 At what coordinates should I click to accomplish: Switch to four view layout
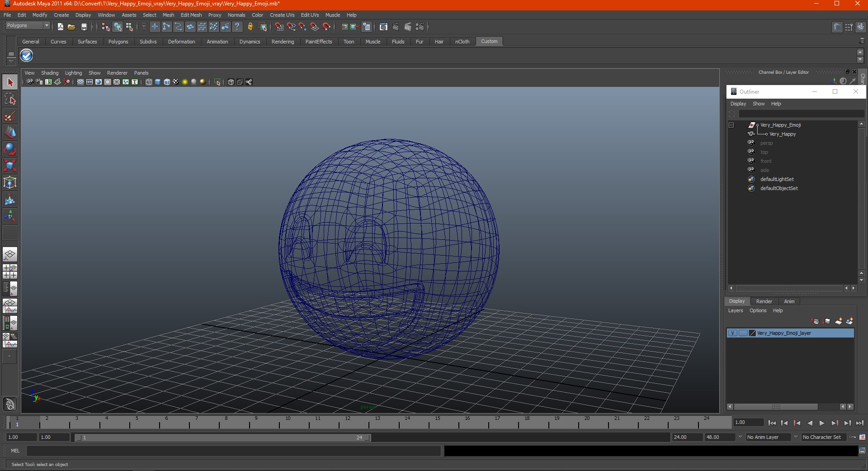coord(10,271)
